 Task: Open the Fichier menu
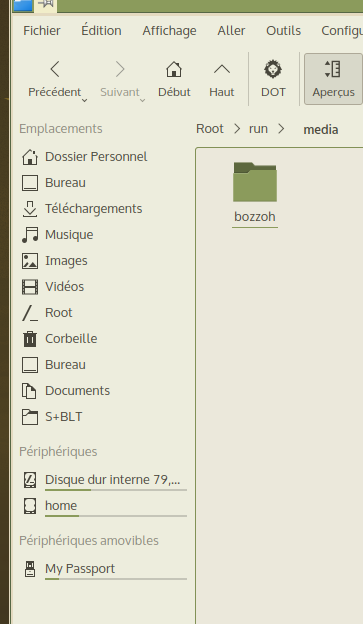42,31
